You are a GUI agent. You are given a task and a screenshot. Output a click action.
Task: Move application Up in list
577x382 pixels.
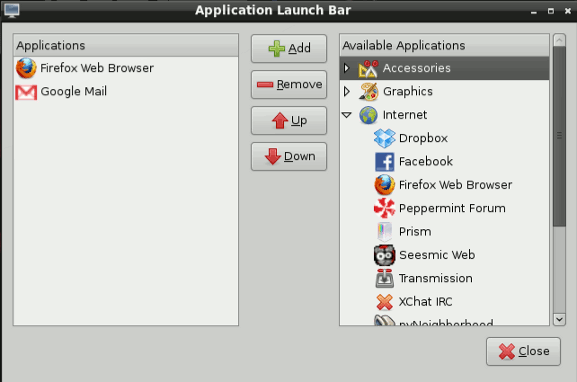pyautogui.click(x=289, y=120)
